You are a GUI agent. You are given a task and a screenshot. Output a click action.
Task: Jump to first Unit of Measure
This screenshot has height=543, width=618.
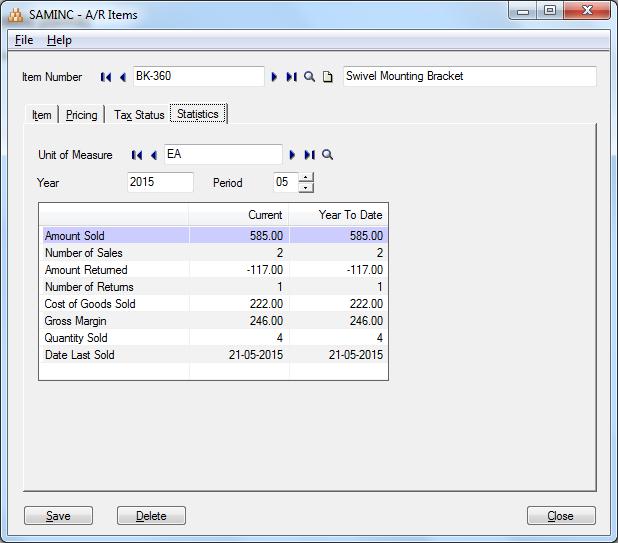[x=136, y=155]
